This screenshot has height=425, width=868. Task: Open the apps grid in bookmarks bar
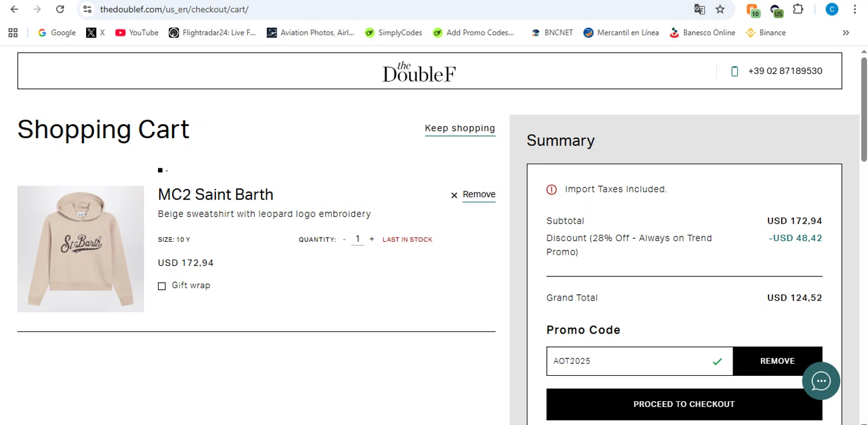tap(13, 33)
